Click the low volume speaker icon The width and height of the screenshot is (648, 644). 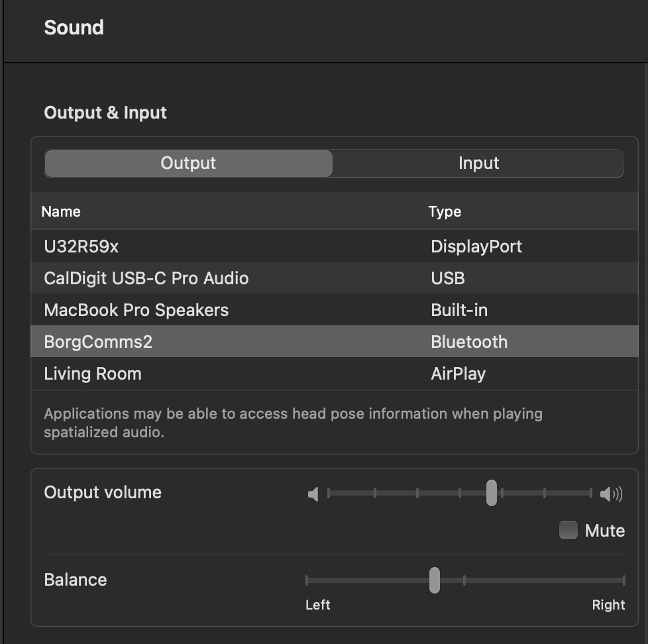click(x=313, y=494)
